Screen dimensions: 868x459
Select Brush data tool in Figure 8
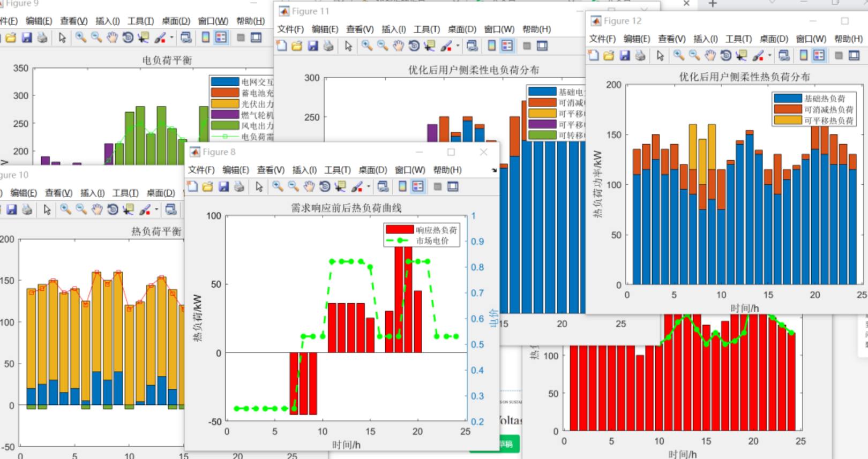[x=357, y=186]
